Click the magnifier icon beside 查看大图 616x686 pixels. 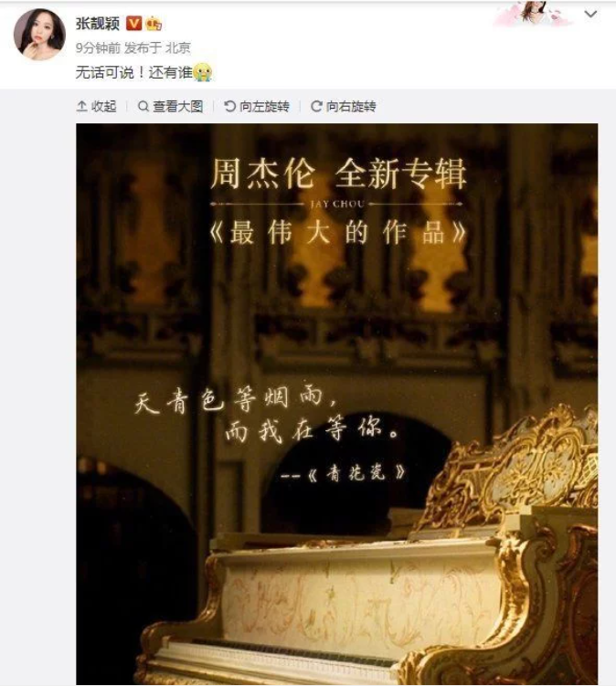[x=143, y=106]
